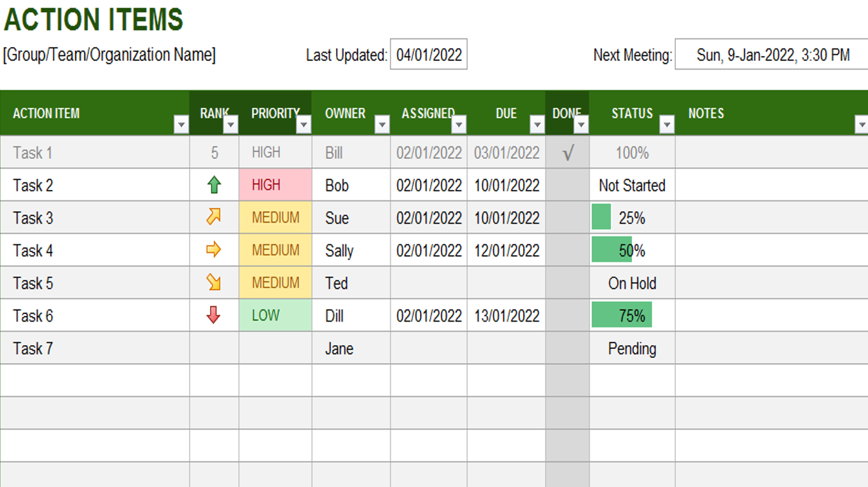Click the rank value 5 for Task 1
The image size is (868, 487).
(x=214, y=153)
